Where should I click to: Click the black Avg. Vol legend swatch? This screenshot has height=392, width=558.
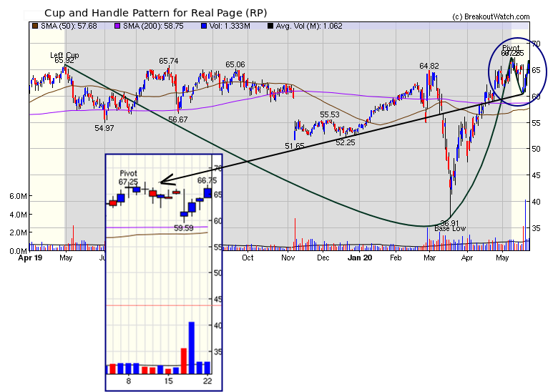[x=270, y=26]
